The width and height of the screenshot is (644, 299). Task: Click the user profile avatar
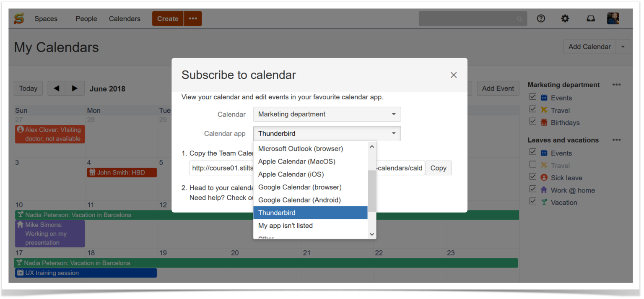tap(613, 18)
